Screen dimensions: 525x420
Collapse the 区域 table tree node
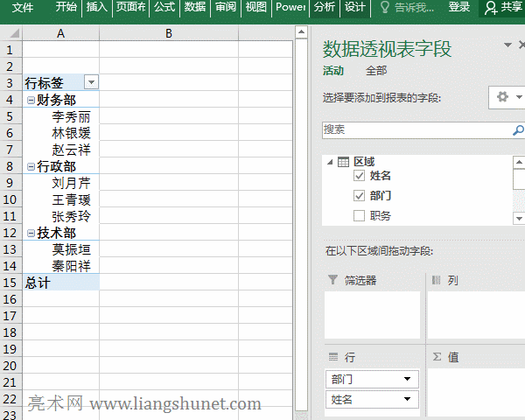[331, 162]
